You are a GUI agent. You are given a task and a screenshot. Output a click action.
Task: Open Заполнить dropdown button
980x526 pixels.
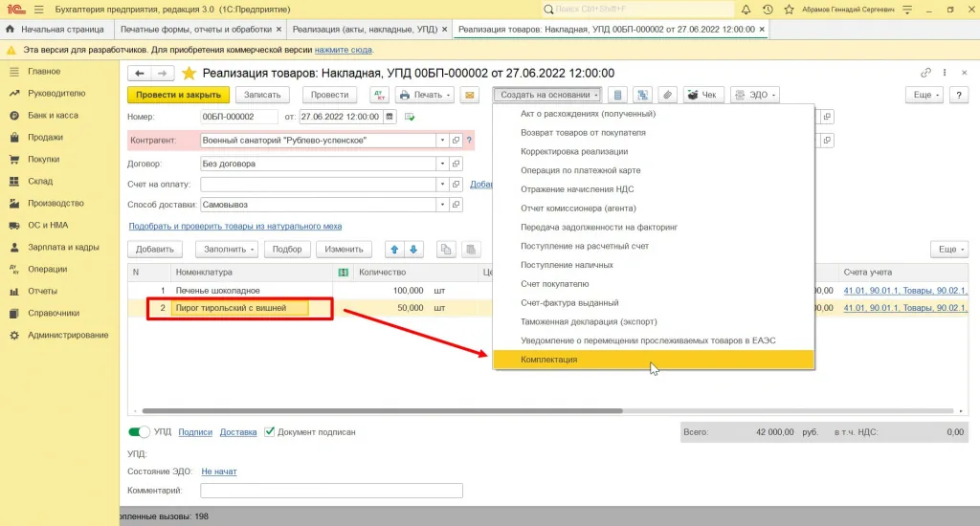pos(228,250)
